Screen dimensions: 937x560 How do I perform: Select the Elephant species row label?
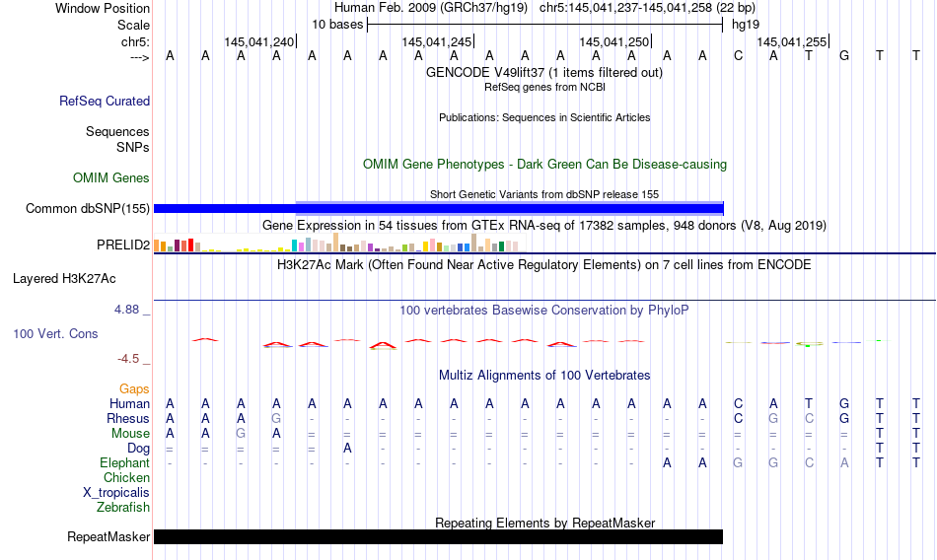click(x=125, y=463)
